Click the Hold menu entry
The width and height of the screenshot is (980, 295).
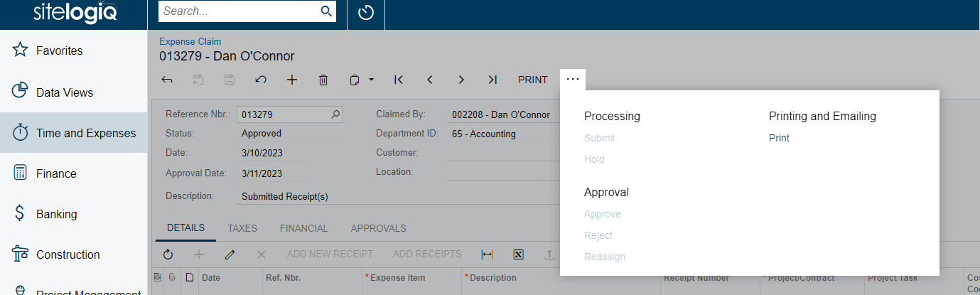(594, 159)
